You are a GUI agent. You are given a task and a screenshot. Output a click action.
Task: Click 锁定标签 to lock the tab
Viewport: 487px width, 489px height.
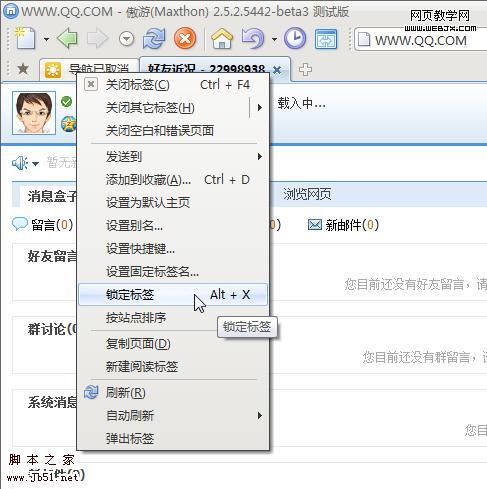coord(173,295)
